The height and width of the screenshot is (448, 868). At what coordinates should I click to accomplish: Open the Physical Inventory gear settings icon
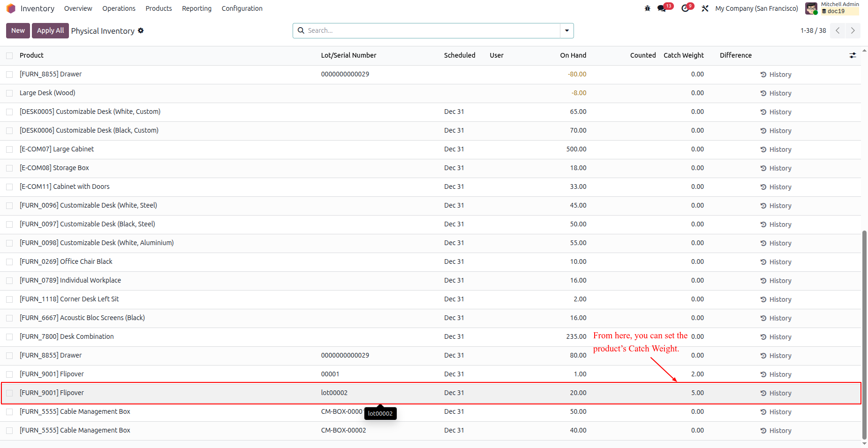141,30
